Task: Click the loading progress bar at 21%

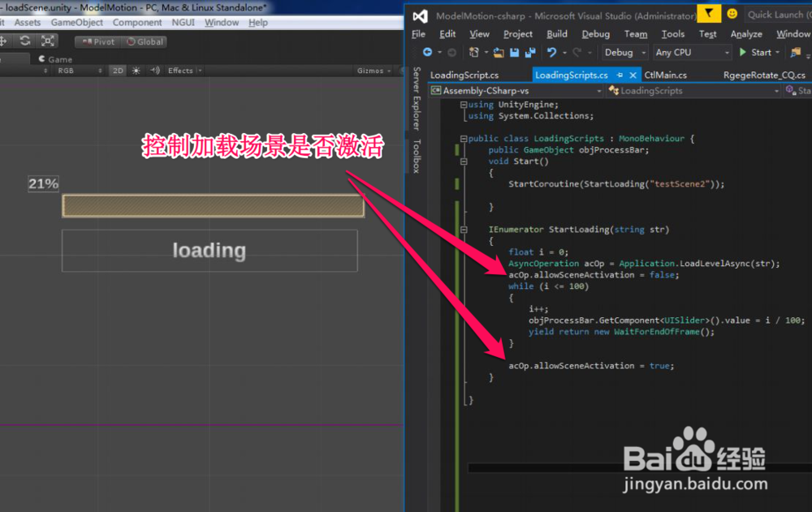Action: [211, 205]
